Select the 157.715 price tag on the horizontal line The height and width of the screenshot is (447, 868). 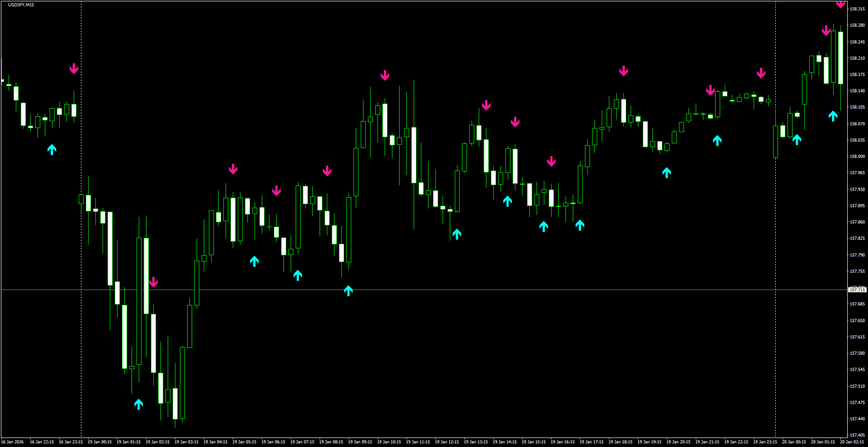[x=857, y=290]
